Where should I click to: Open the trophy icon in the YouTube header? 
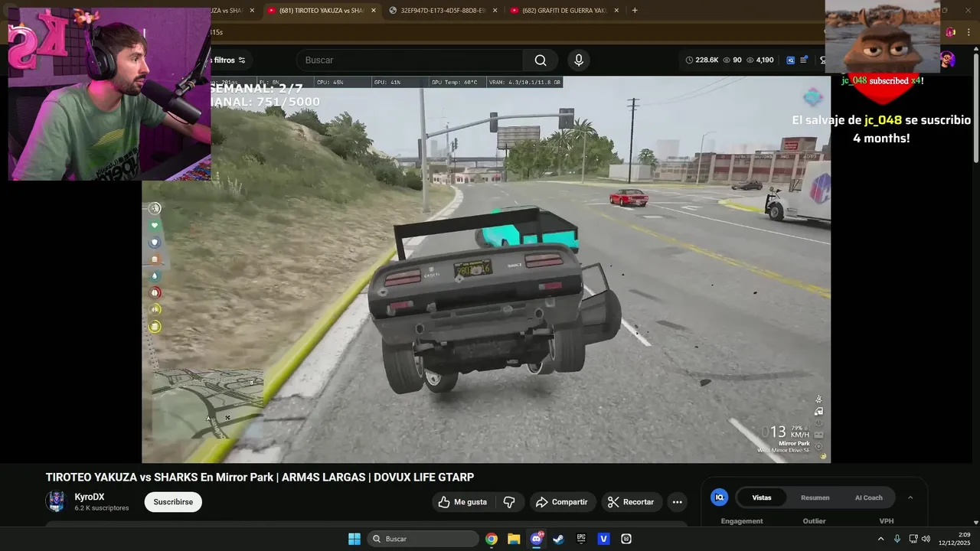[x=822, y=60]
